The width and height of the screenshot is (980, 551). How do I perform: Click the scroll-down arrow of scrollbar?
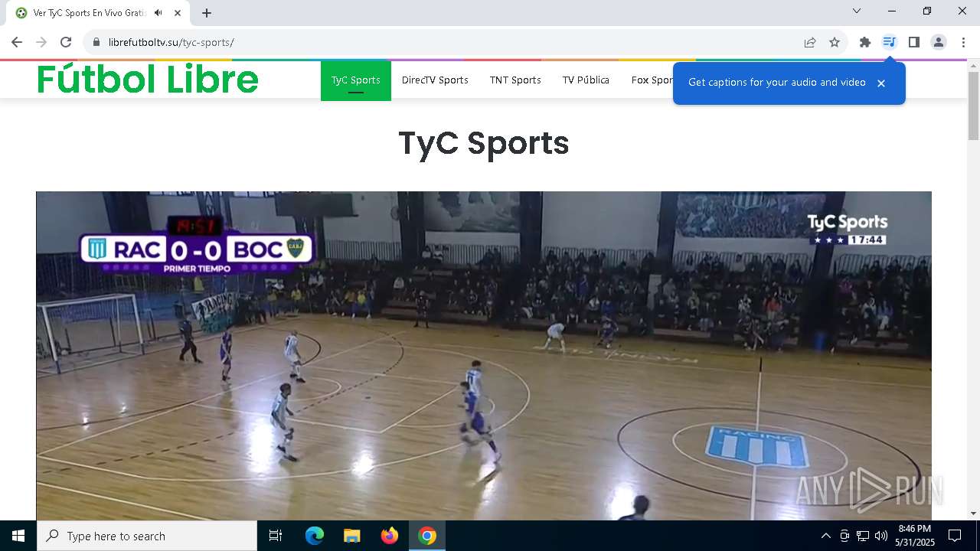point(973,514)
